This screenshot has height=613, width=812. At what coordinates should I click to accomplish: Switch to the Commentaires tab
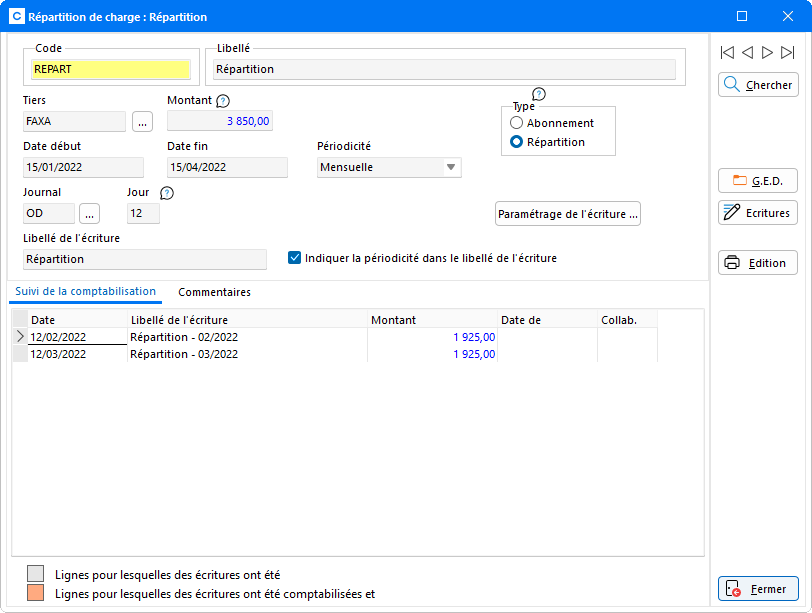(214, 292)
